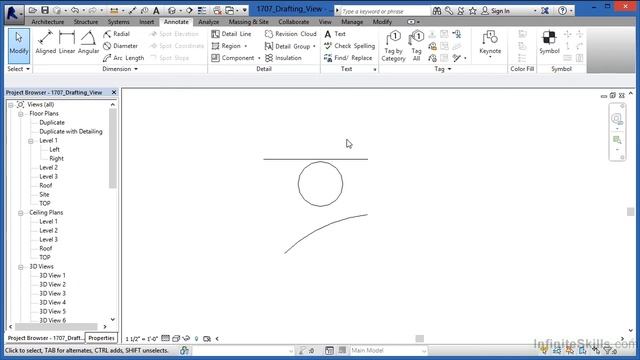
Task: Close the Project Browser panel
Action: tap(114, 93)
